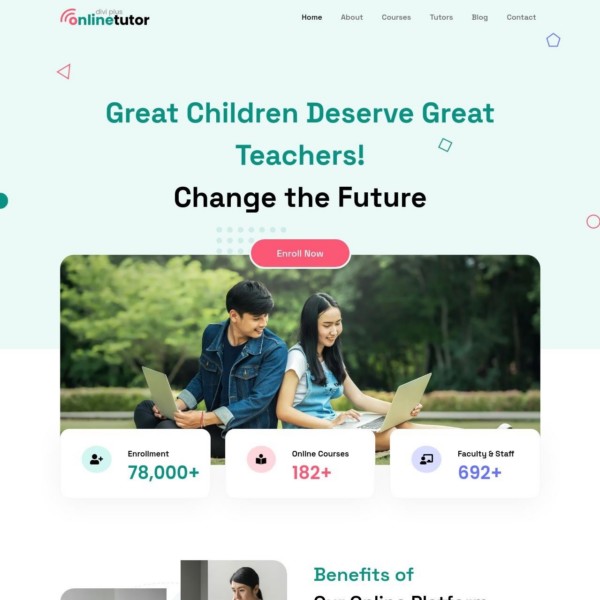Click the purple pentagon shape
The image size is (600, 600).
click(x=553, y=40)
